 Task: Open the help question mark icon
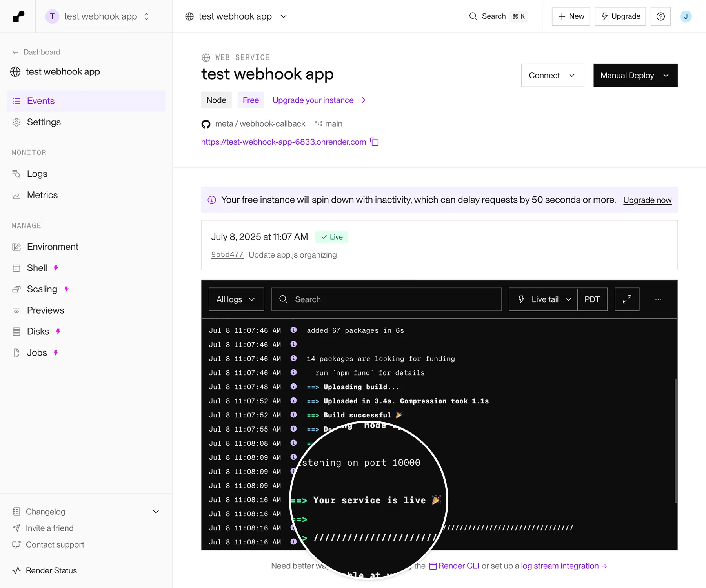click(661, 16)
